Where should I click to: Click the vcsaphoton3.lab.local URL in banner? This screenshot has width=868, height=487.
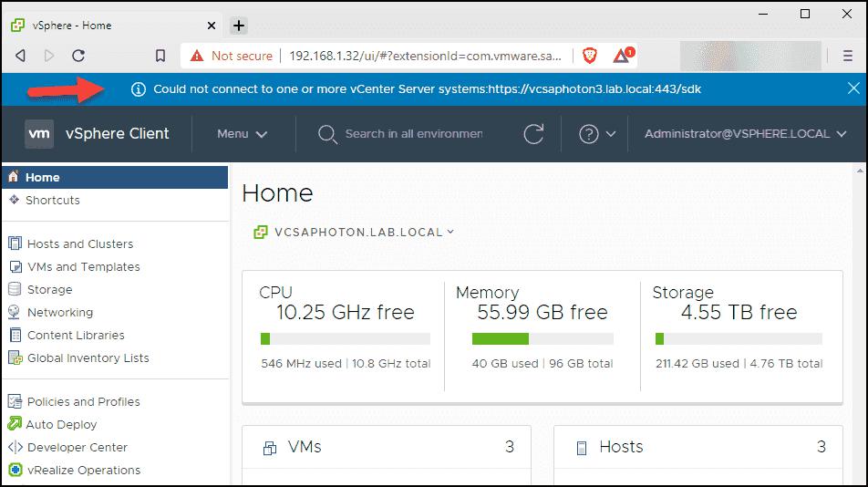click(x=594, y=89)
